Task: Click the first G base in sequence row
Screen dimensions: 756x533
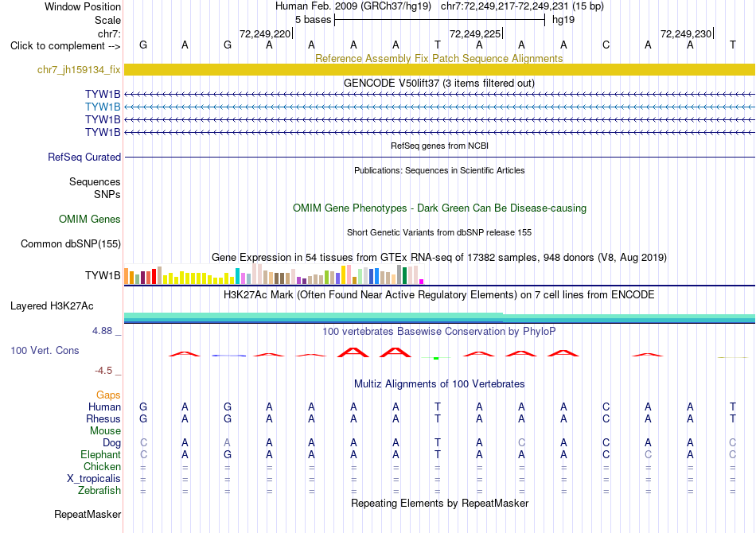Action: click(142, 45)
